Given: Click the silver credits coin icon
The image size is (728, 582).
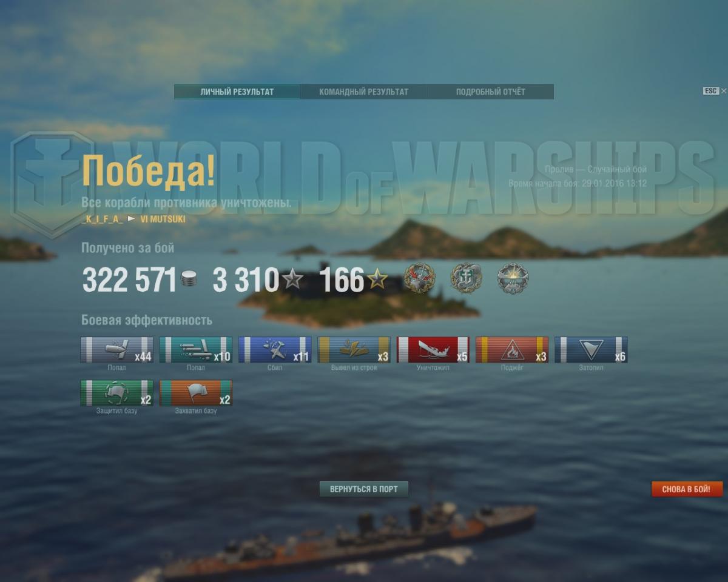Looking at the screenshot, I should click(189, 281).
